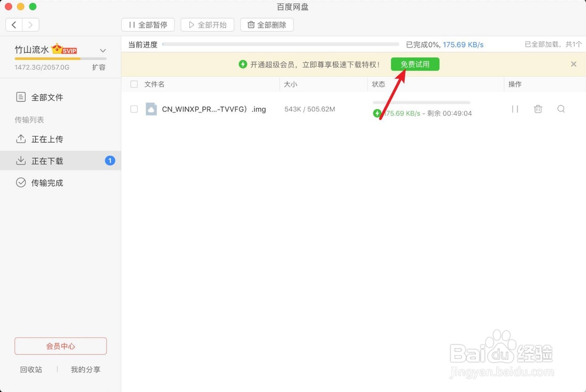This screenshot has width=586, height=392.
Task: Delete the CN_WINXP img download task
Action: 538,109
